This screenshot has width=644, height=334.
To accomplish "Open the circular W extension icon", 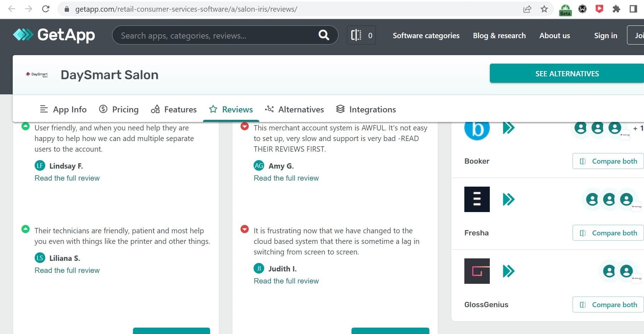I will [582, 9].
